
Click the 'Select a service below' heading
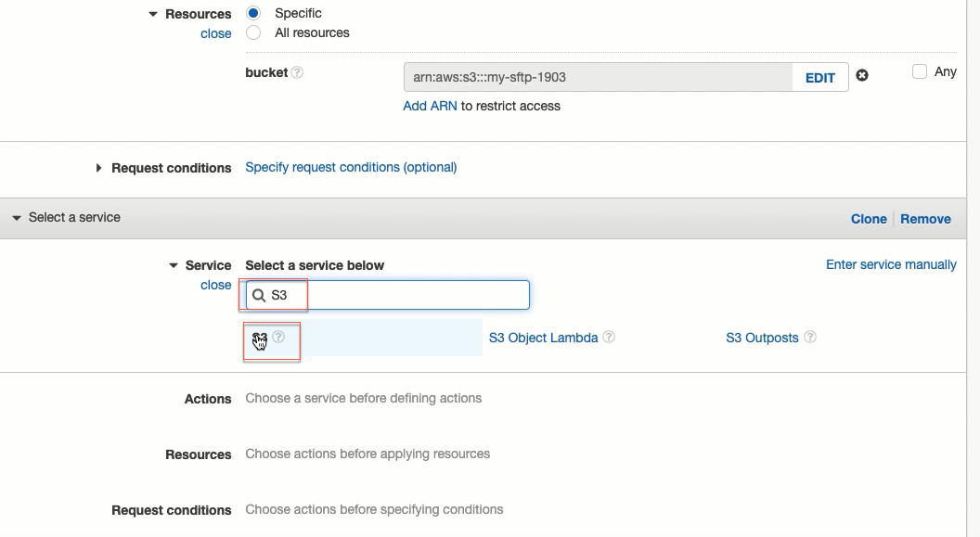click(x=315, y=265)
